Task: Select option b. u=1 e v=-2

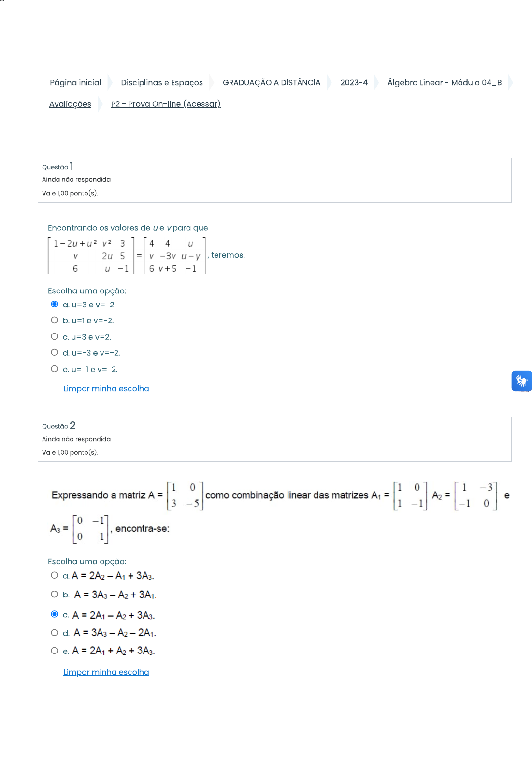Action: [55, 320]
